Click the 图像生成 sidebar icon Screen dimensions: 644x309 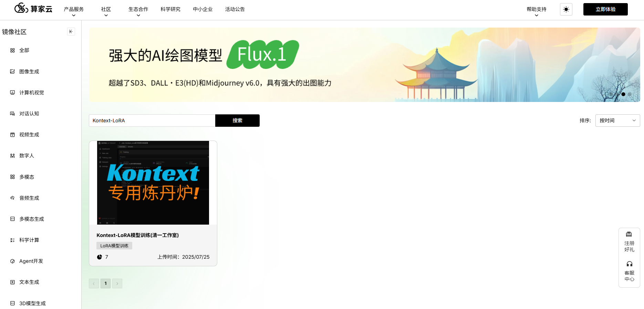pyautogui.click(x=12, y=71)
